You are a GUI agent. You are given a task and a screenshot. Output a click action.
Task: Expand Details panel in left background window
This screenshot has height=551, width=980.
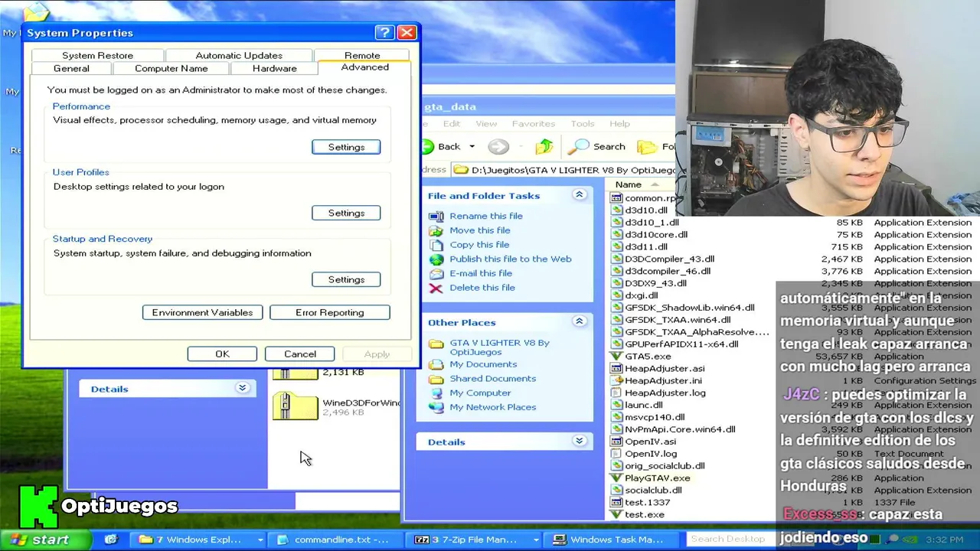[242, 388]
